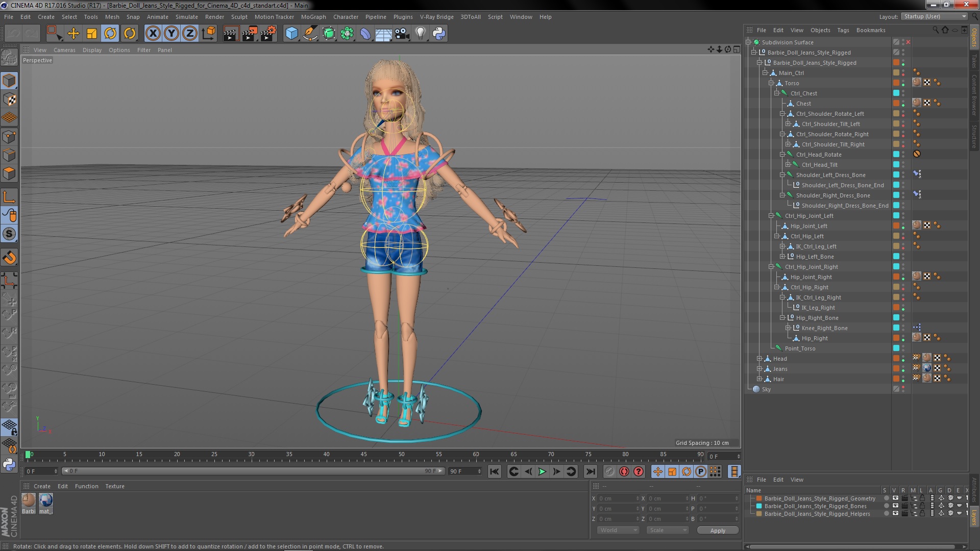980x551 pixels.
Task: Open the Simulate menu
Action: click(x=187, y=17)
